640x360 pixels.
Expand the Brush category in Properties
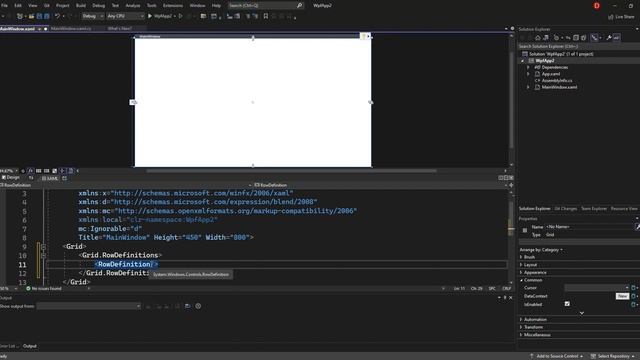point(521,257)
